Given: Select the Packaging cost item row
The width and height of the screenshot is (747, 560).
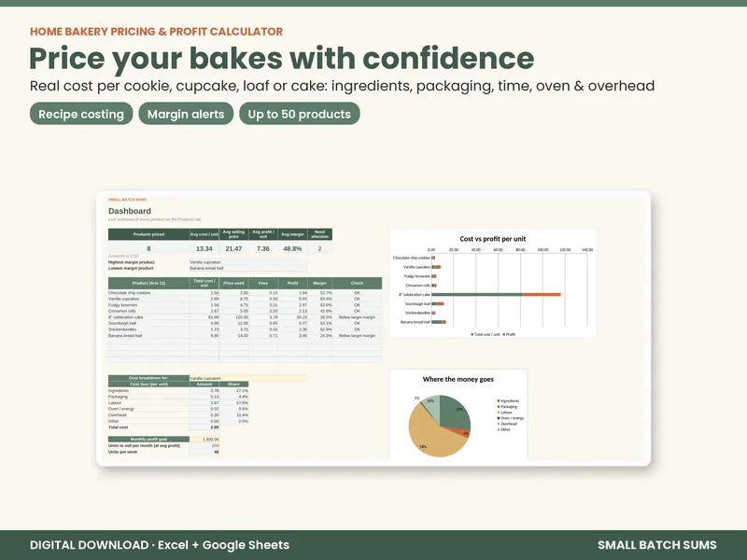Looking at the screenshot, I should coord(178,397).
